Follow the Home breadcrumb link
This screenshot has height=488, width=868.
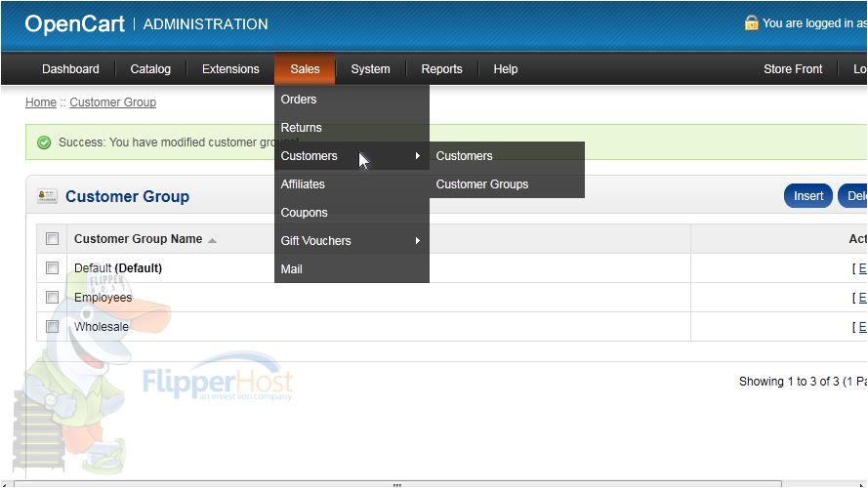41,102
